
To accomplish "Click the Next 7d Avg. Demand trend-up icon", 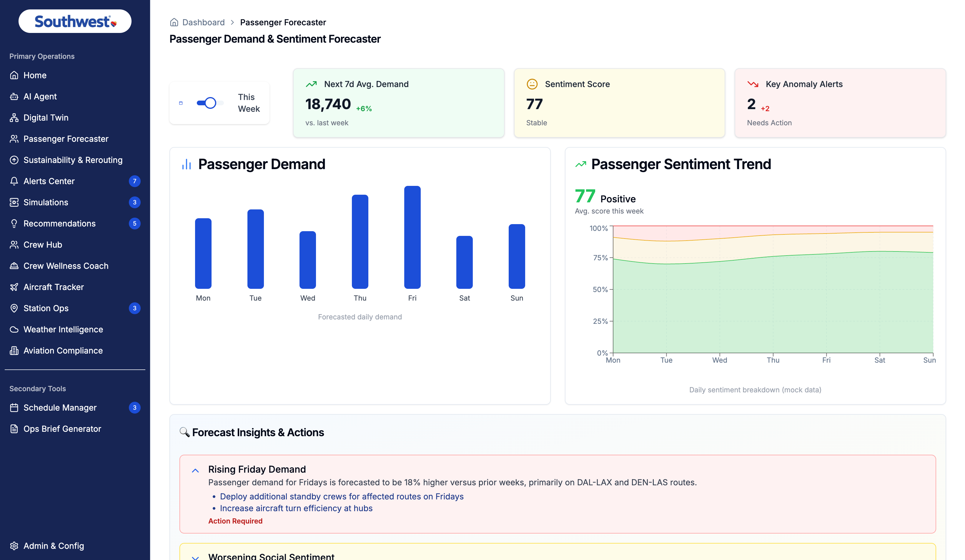I will tap(311, 84).
